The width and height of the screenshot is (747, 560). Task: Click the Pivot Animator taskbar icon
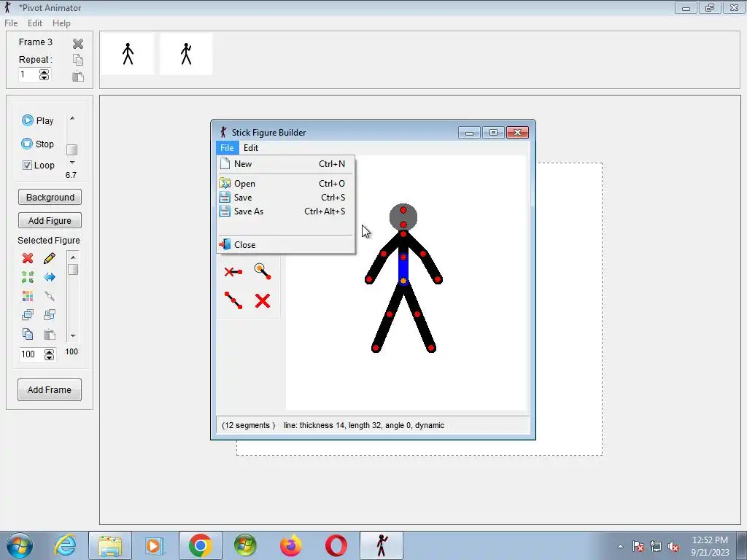point(382,545)
